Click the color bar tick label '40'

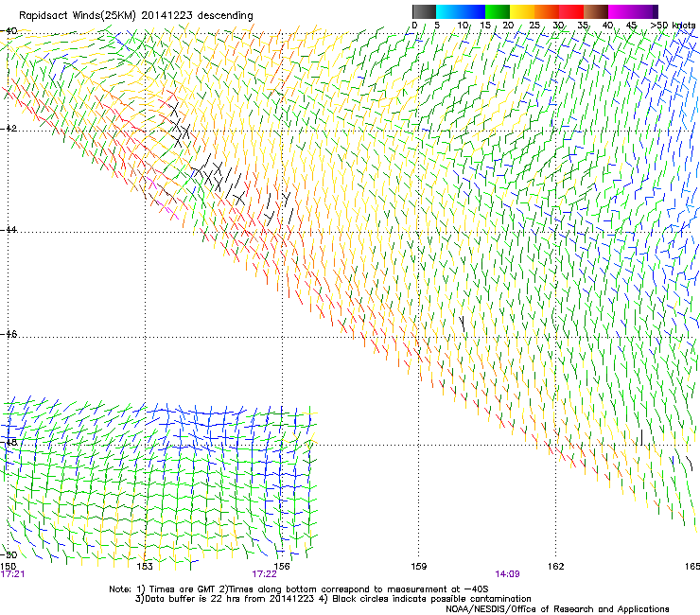[x=607, y=26]
